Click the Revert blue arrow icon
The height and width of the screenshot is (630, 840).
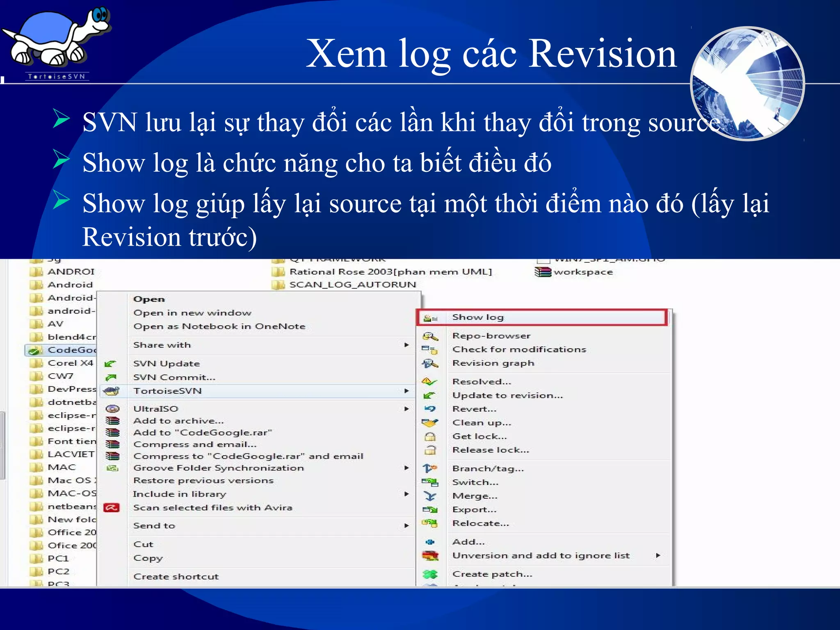(x=429, y=409)
